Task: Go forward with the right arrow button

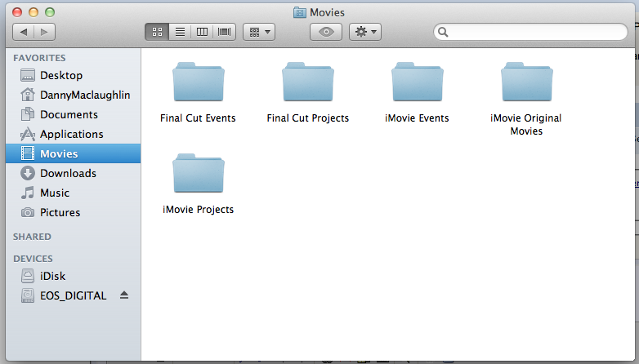Action: [44, 32]
